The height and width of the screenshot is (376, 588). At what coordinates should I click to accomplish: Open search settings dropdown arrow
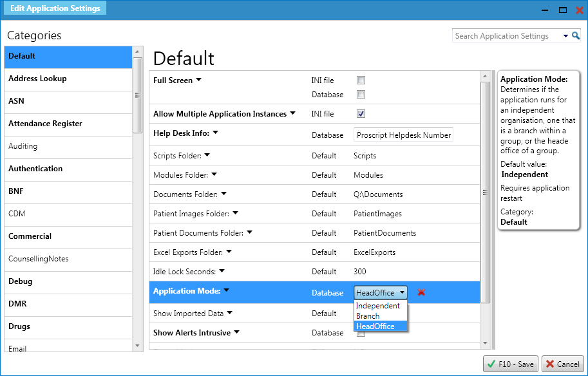565,36
